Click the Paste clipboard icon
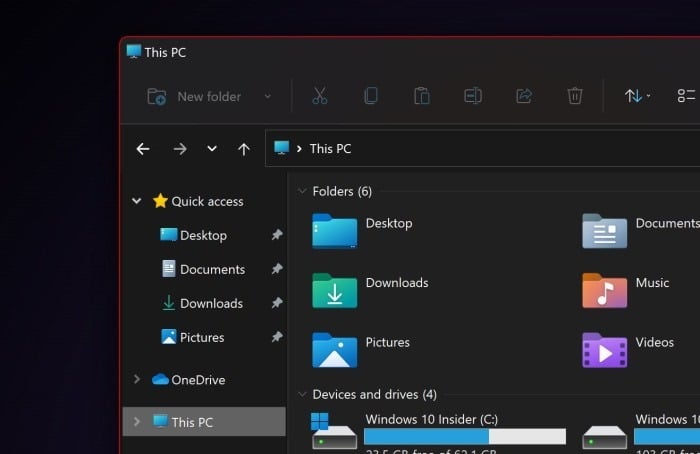This screenshot has width=700, height=454. point(422,96)
